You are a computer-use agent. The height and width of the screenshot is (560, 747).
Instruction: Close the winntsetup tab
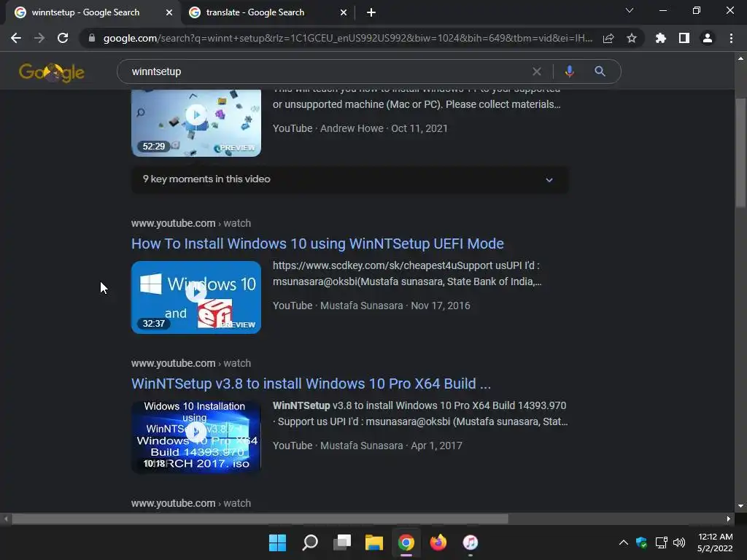(x=169, y=12)
